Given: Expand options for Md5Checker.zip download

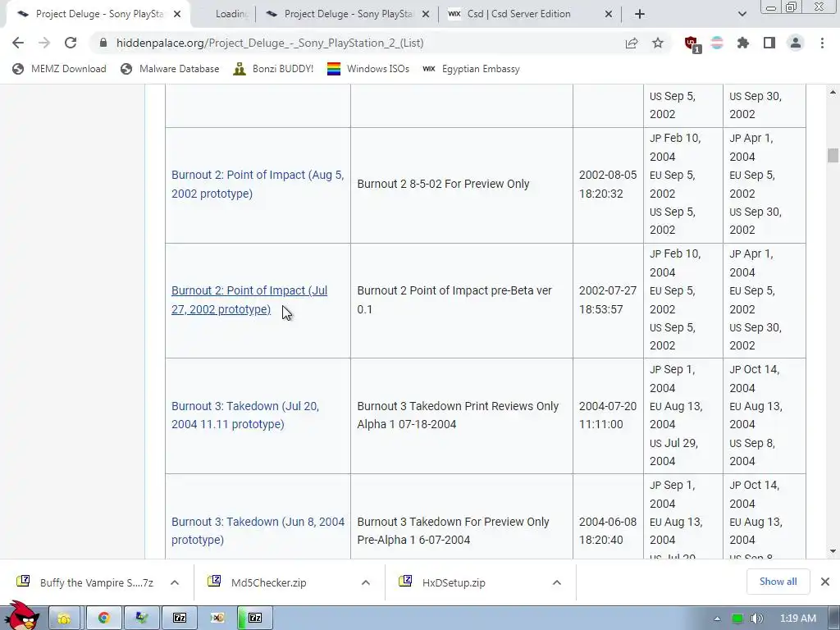Looking at the screenshot, I should coord(366,582).
